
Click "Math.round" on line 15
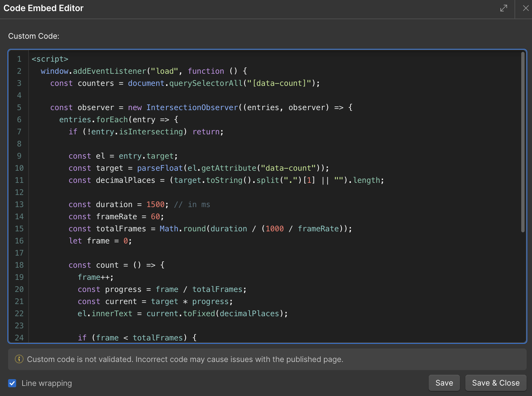182,229
